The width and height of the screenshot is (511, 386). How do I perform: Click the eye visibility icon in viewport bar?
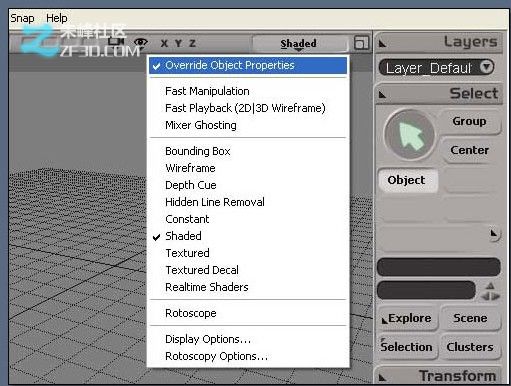pyautogui.click(x=141, y=42)
